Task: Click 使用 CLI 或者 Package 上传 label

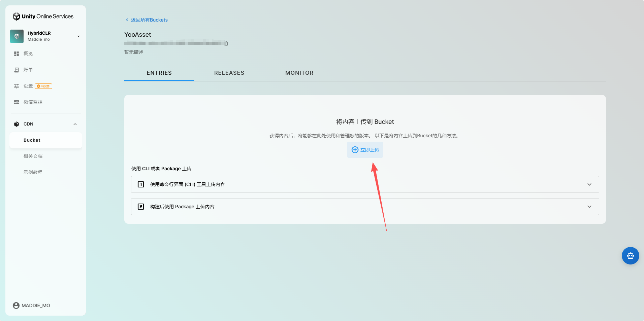Action: pos(161,169)
